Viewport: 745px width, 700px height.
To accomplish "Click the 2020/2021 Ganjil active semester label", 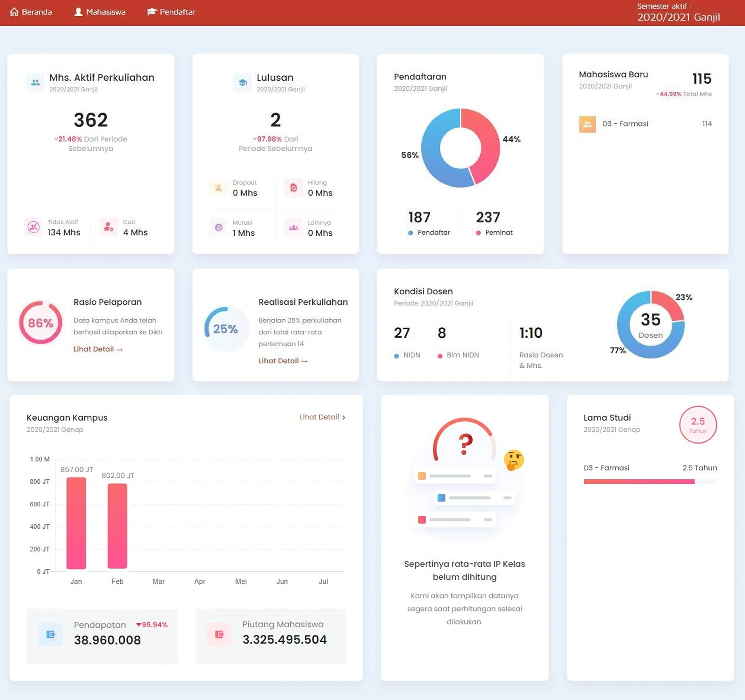I will (x=679, y=17).
